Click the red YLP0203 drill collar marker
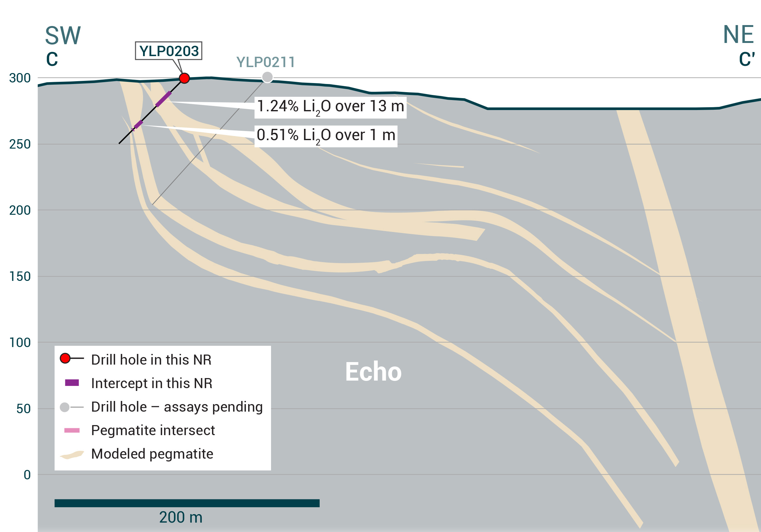761x532 pixels. [x=184, y=78]
